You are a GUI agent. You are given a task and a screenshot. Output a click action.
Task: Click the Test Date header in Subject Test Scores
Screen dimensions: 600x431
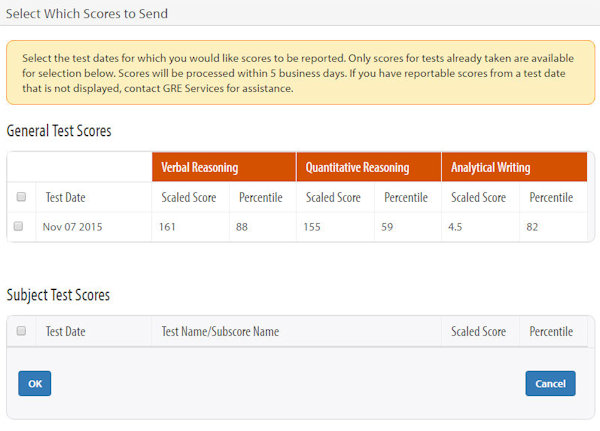(66, 332)
